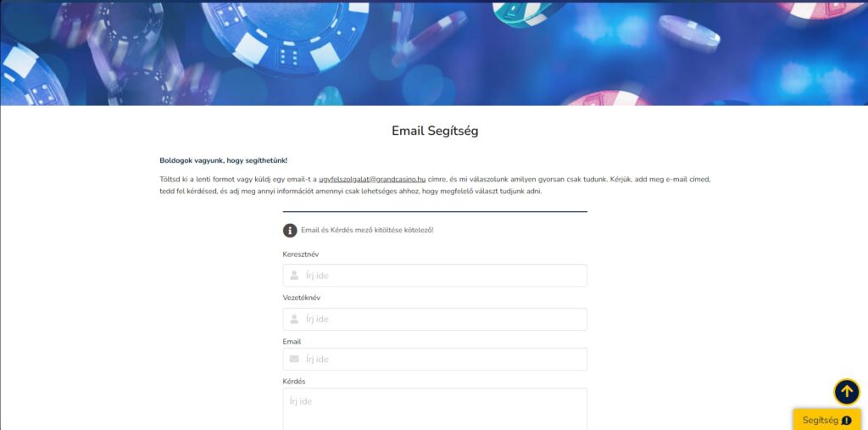This screenshot has height=430, width=868.
Task: Click the Email Segítség page heading
Action: (x=434, y=131)
